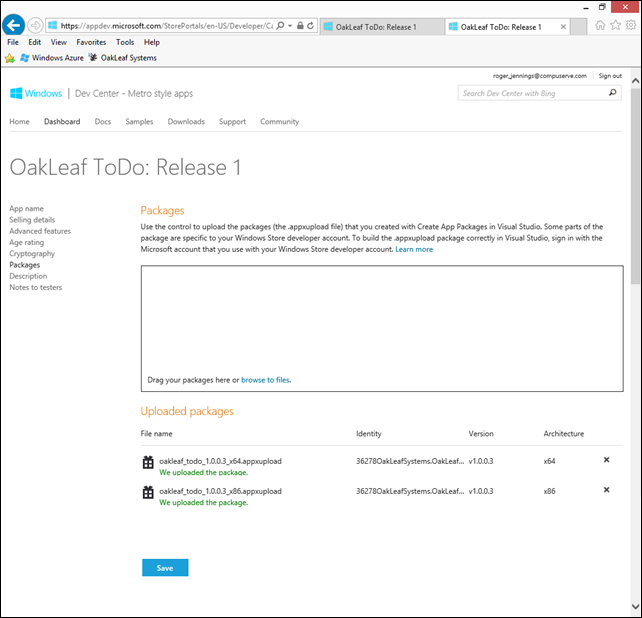Click oakleaf_todo_1.0.0.3_x86.appxupload file name
The width and height of the screenshot is (642, 618).
click(x=220, y=491)
